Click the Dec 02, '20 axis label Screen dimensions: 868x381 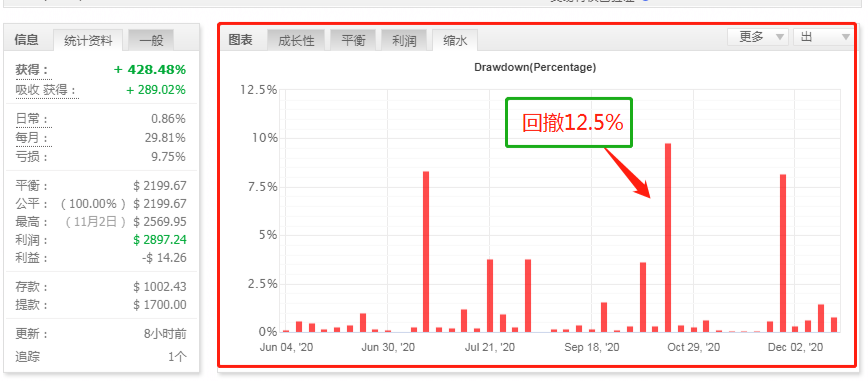pos(795,348)
